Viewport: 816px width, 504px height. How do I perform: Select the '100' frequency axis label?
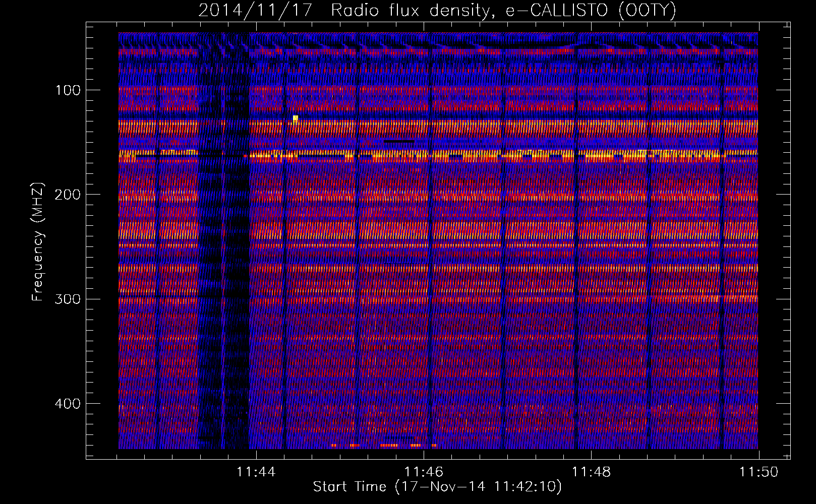tap(68, 90)
